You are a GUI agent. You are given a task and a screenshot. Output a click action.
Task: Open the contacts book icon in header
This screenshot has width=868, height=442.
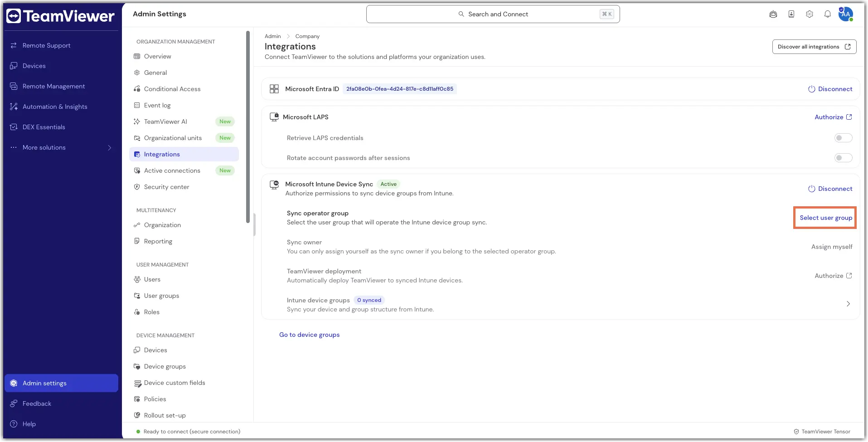[791, 14]
